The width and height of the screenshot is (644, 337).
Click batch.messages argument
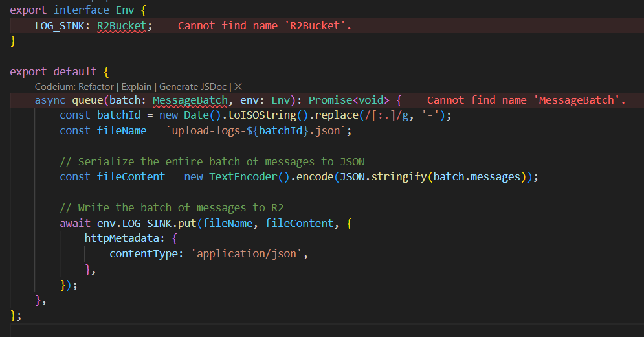[x=477, y=177]
